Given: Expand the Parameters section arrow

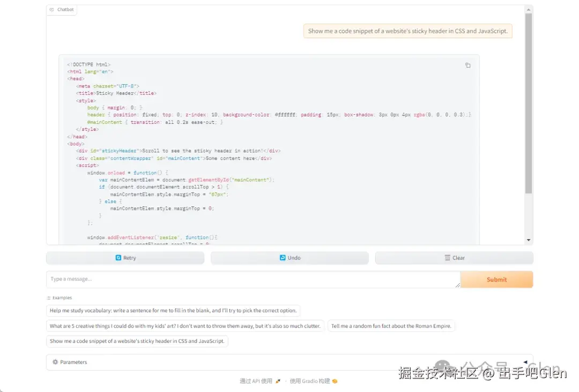Looking at the screenshot, I should tap(525, 362).
